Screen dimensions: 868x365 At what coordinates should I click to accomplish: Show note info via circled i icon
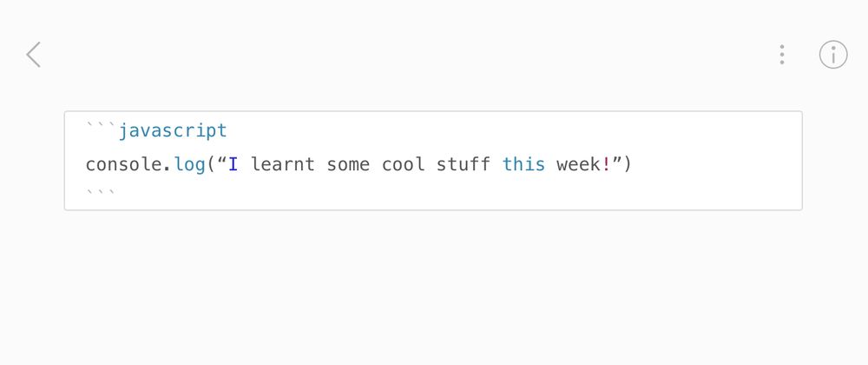[833, 55]
